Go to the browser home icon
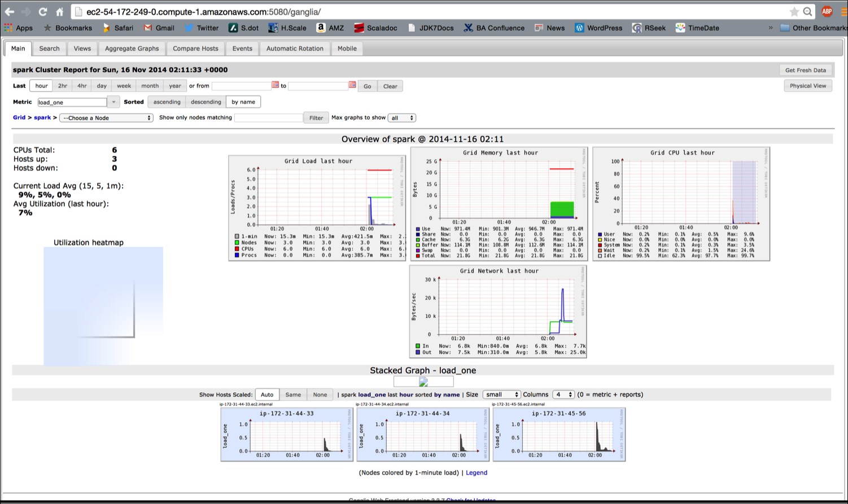Screen dimensions: 848x504 coord(59,11)
